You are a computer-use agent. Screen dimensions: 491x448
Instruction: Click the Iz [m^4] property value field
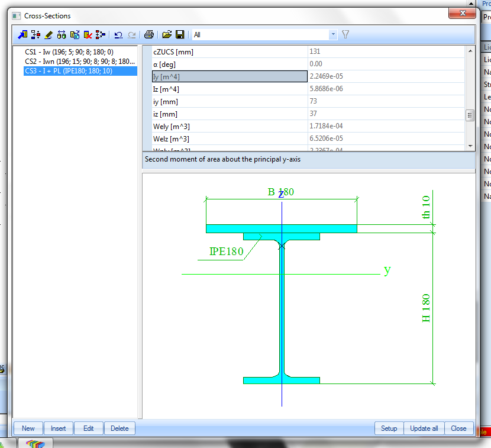(386, 89)
